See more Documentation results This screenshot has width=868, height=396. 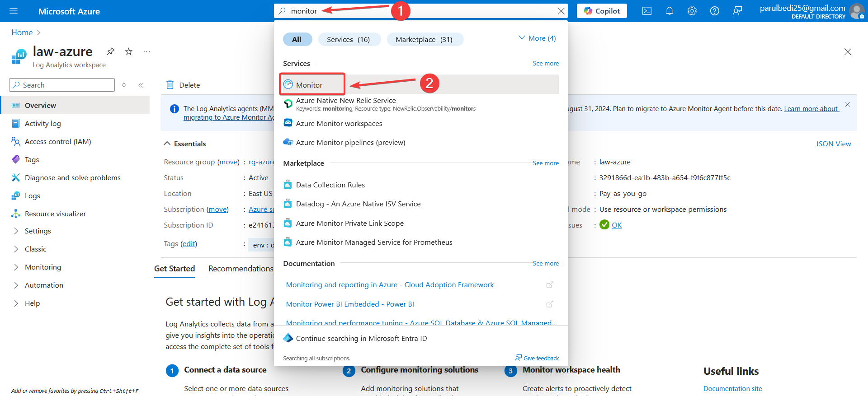click(x=546, y=263)
